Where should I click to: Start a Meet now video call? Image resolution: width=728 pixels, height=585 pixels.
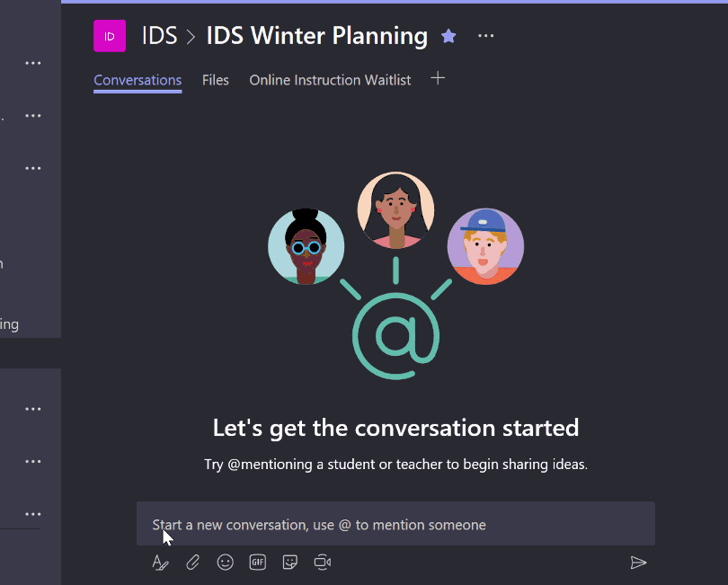(323, 563)
